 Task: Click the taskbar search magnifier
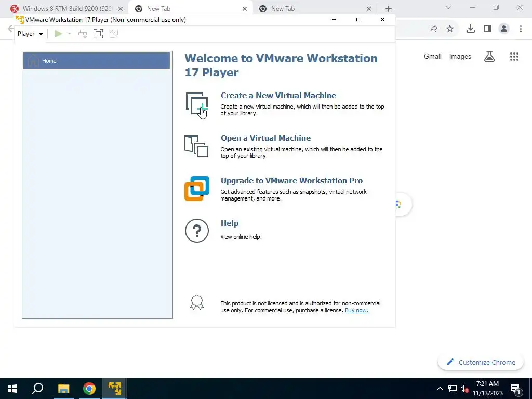coord(37,389)
